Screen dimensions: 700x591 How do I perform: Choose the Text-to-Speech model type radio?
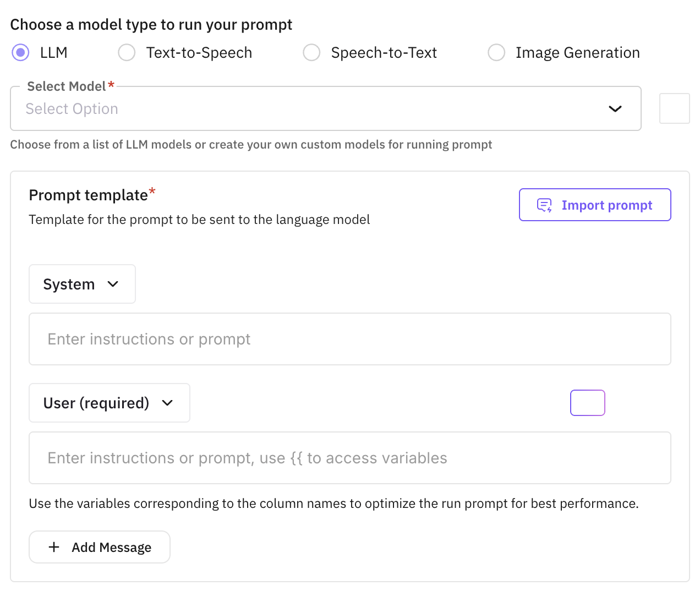click(127, 53)
